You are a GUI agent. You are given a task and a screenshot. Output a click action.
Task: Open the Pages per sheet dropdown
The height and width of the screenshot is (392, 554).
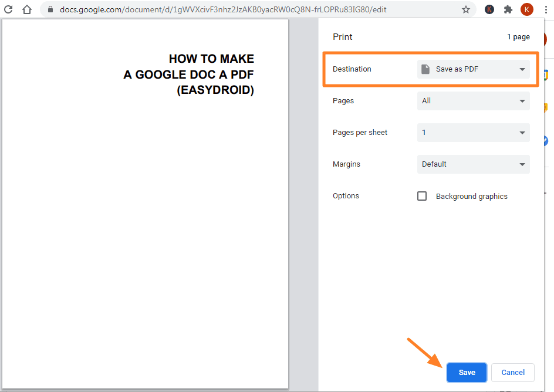(474, 133)
